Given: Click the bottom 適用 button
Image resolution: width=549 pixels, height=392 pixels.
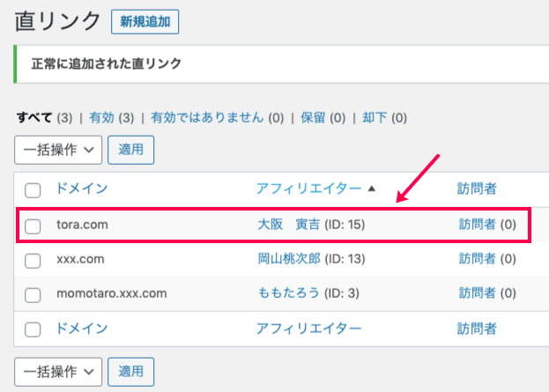Looking at the screenshot, I should click(131, 372).
